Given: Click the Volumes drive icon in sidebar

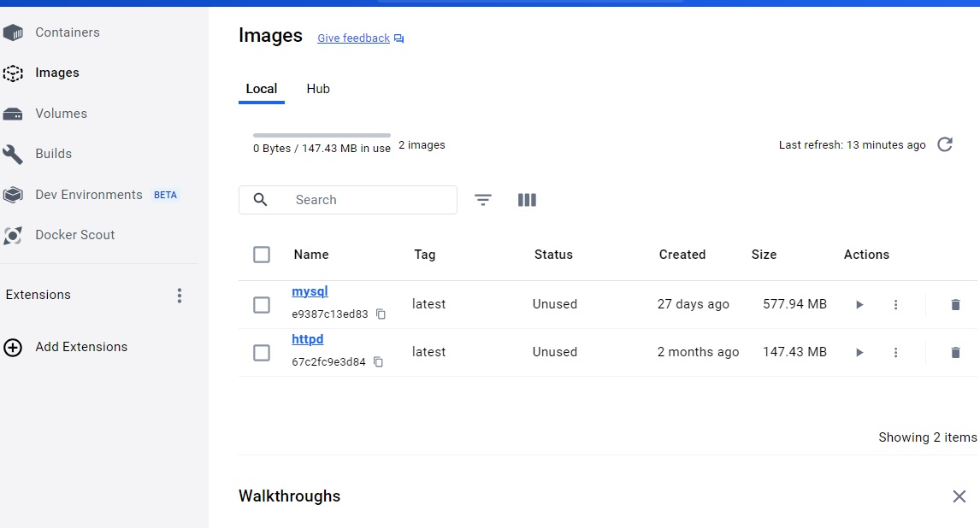Looking at the screenshot, I should (x=13, y=114).
